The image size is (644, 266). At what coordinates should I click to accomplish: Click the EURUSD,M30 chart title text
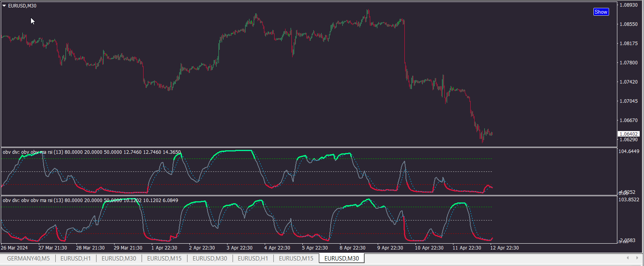(x=22, y=6)
